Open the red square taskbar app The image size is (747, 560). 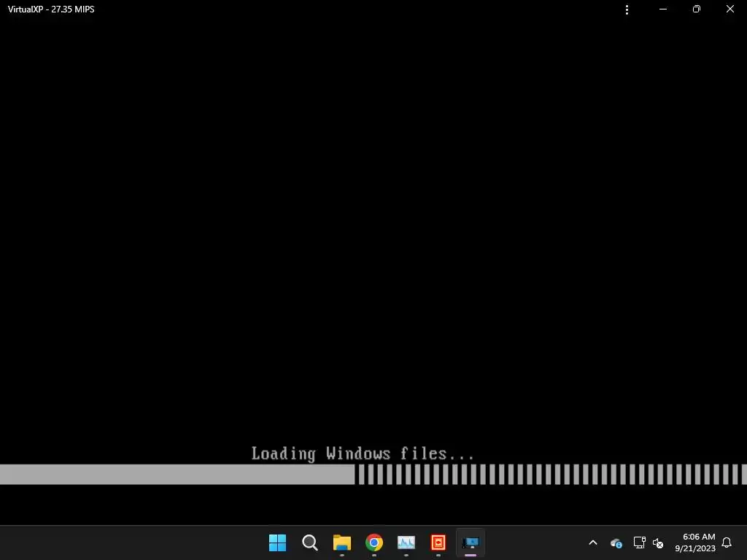(x=438, y=542)
